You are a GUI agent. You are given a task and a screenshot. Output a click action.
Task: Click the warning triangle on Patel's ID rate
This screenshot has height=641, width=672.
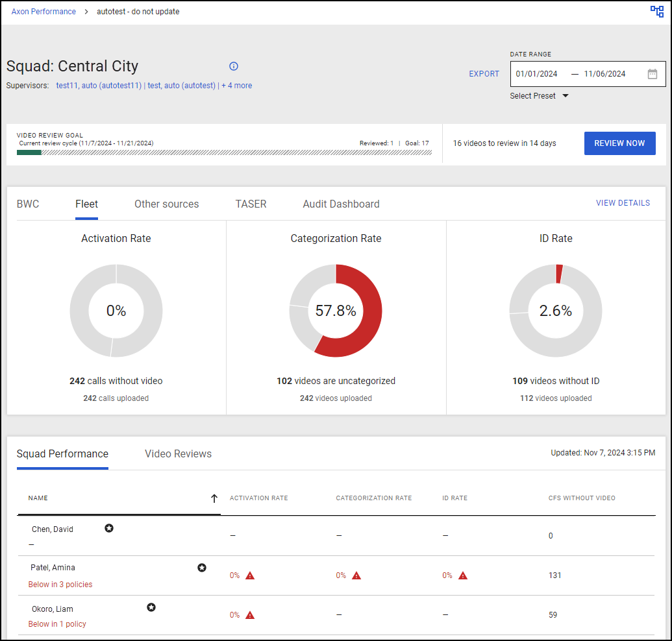[x=463, y=575]
